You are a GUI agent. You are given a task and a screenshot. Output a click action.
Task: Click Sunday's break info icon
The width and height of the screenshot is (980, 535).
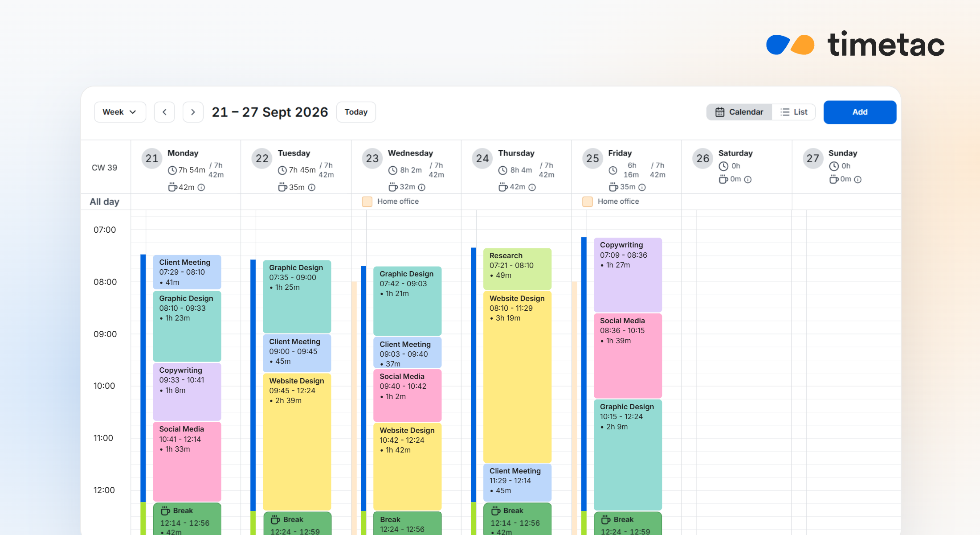(858, 179)
